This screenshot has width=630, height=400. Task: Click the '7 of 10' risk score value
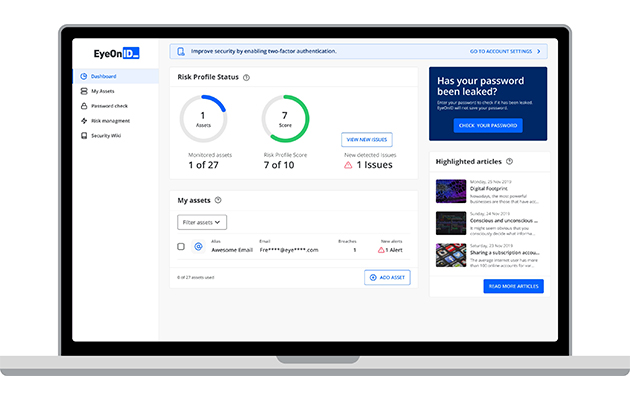point(279,165)
